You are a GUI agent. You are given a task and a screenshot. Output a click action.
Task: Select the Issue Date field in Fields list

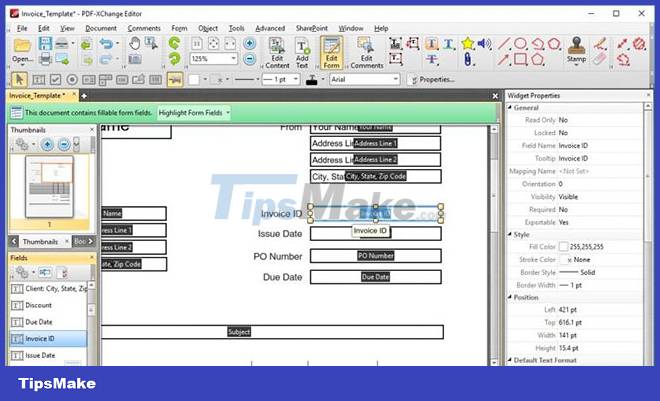(48, 356)
